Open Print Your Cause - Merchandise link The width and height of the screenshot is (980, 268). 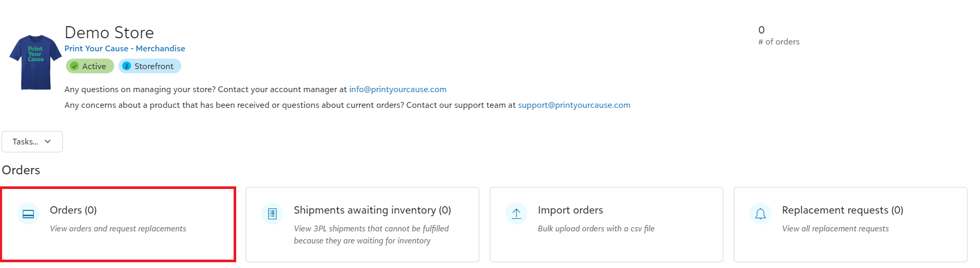tap(125, 48)
